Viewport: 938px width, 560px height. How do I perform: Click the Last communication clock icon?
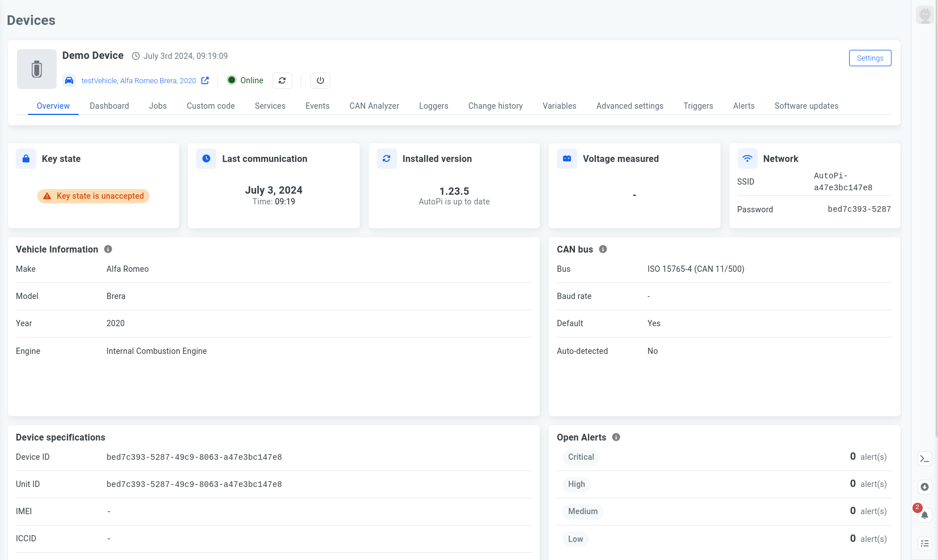pos(206,159)
